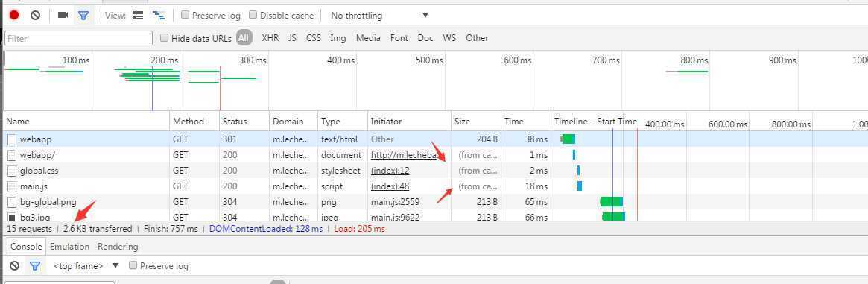The width and height of the screenshot is (868, 284).
Task: Open the (index):48 initiator link
Action: click(x=390, y=186)
